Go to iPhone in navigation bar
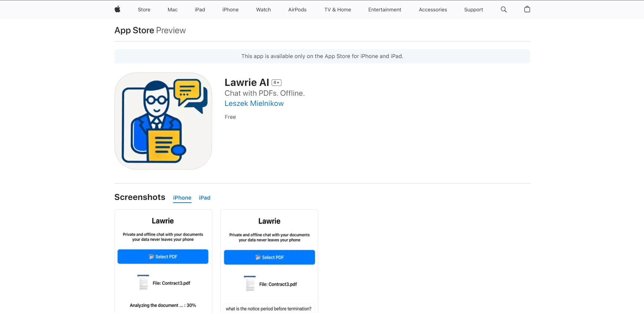 pyautogui.click(x=231, y=10)
